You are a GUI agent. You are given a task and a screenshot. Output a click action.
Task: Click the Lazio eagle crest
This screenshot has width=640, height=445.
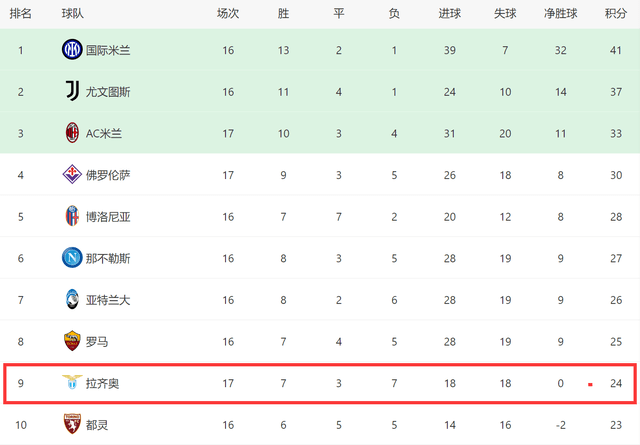tap(72, 383)
